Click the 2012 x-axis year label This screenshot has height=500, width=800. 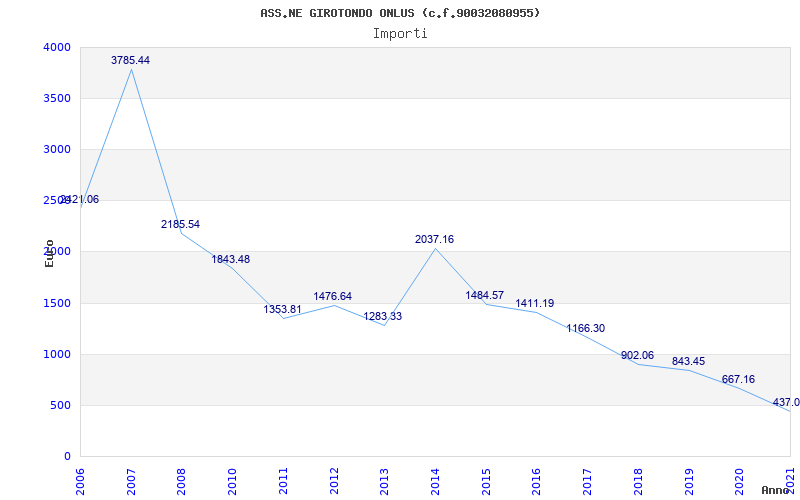pyautogui.click(x=333, y=481)
